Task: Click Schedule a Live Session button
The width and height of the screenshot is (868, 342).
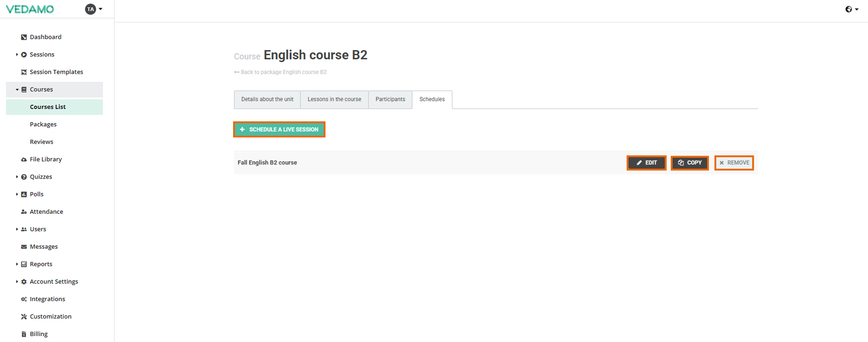Action: (279, 130)
